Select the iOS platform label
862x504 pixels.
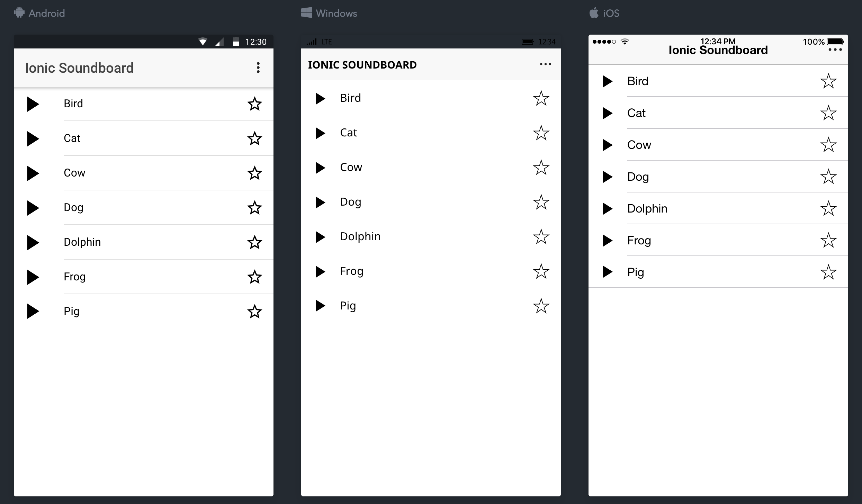611,13
